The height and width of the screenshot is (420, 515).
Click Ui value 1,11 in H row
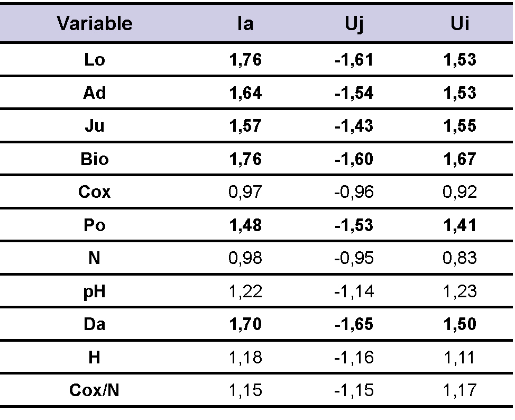tap(459, 358)
